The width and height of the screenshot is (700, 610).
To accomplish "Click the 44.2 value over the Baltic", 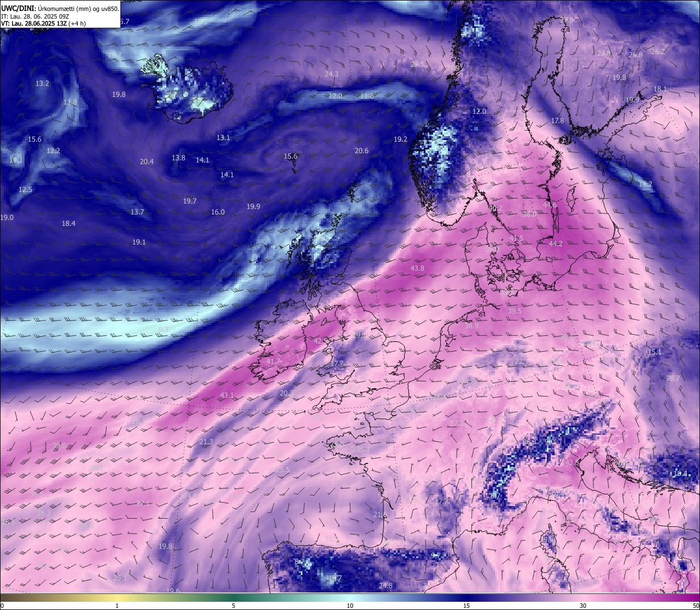I will [x=556, y=244].
